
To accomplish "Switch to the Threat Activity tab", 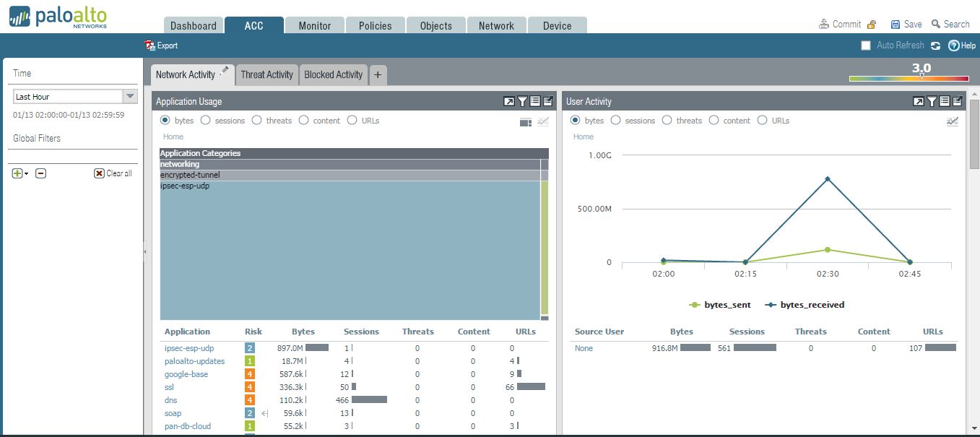I will tap(266, 74).
